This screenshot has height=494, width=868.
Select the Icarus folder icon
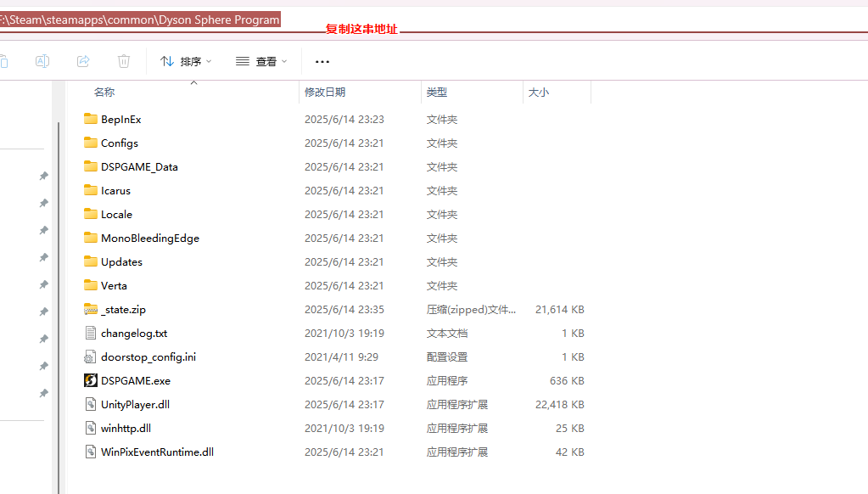[x=91, y=190]
